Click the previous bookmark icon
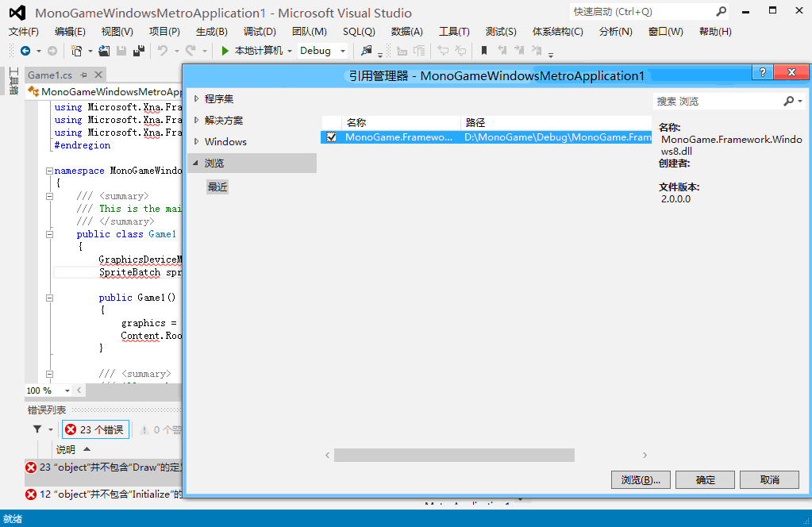The image size is (812, 527). pyautogui.click(x=502, y=51)
